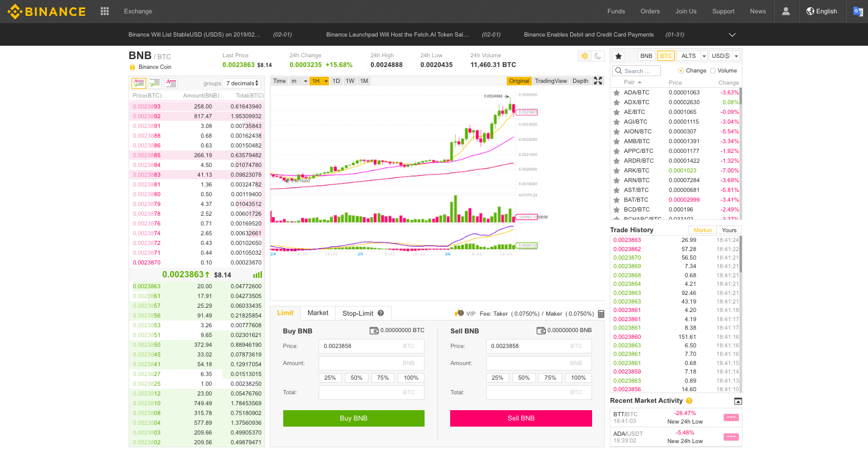Click Recent Market Activity info icon
Viewport: 868px width, 451px height.
coord(689,401)
